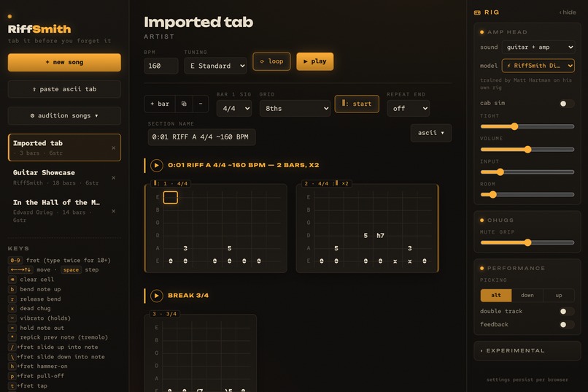Click the PERFORMANCE section header
Image resolution: width=588 pixels, height=392 pixels.
(x=513, y=268)
